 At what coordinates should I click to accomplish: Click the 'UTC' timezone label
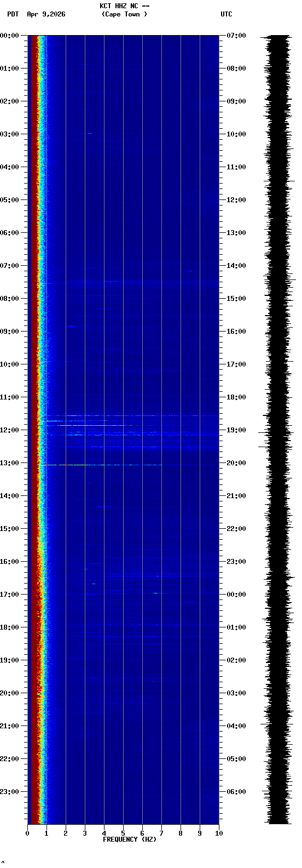pyautogui.click(x=226, y=14)
